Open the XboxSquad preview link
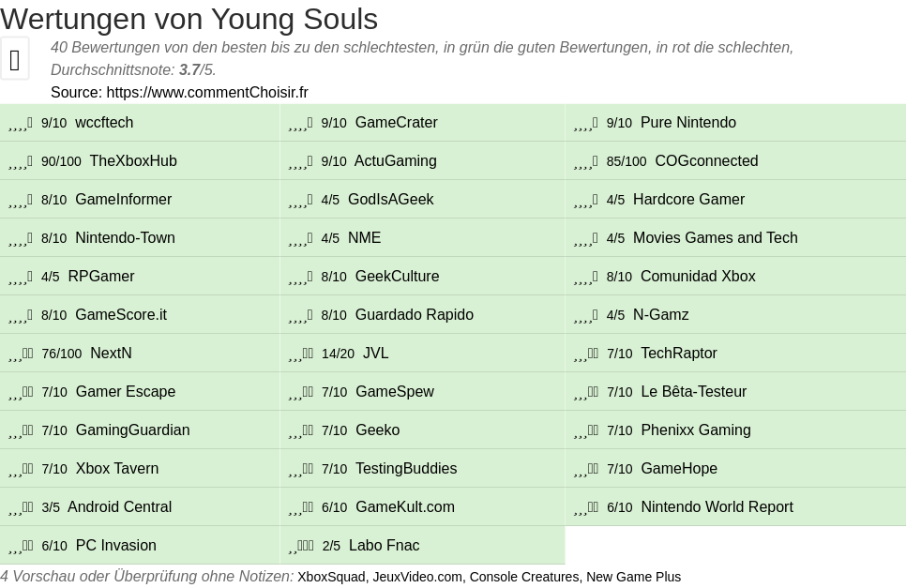Viewport: 906px width, 588px height. click(331, 577)
